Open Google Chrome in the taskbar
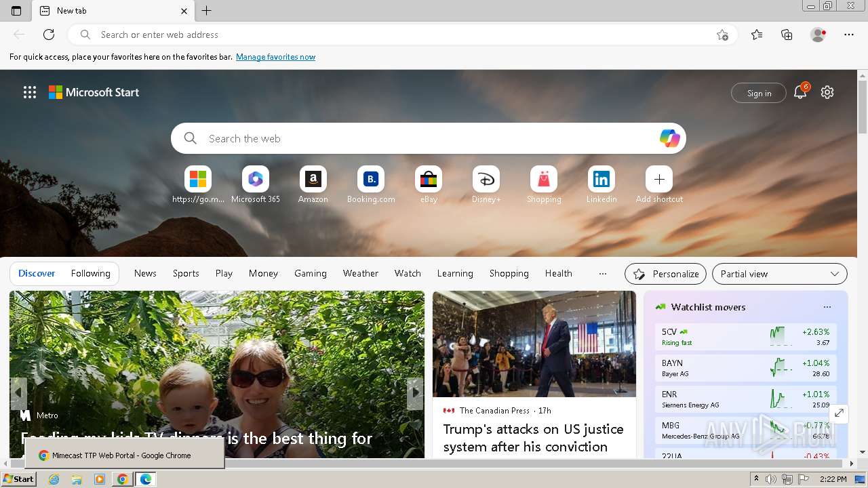The height and width of the screenshot is (488, 868). (123, 479)
